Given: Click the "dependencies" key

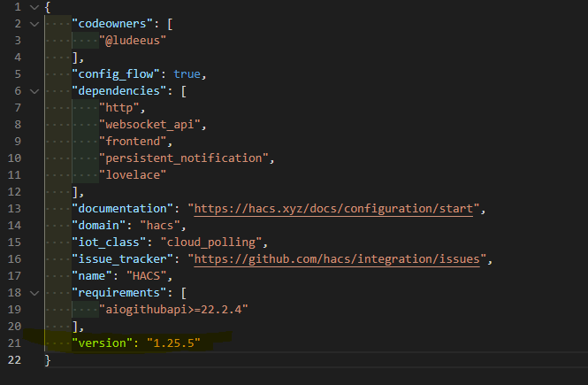Looking at the screenshot, I should (x=118, y=91).
